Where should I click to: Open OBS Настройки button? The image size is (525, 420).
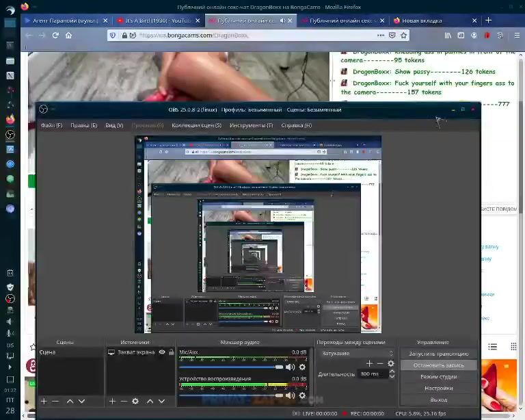point(438,388)
